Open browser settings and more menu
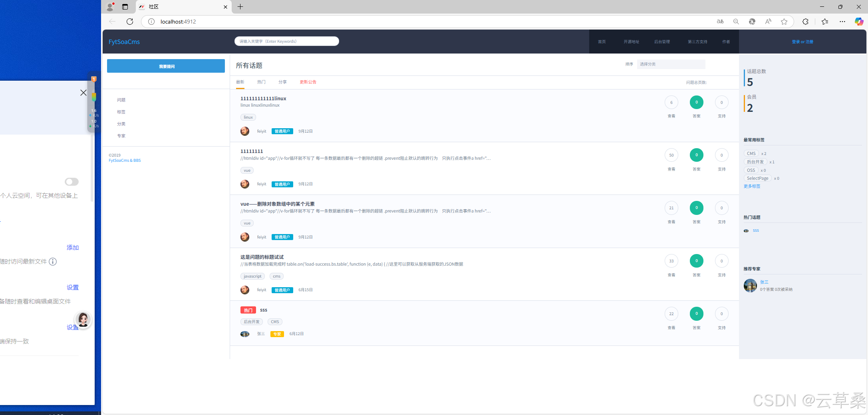Screen dimensions: 868x415 [842, 22]
